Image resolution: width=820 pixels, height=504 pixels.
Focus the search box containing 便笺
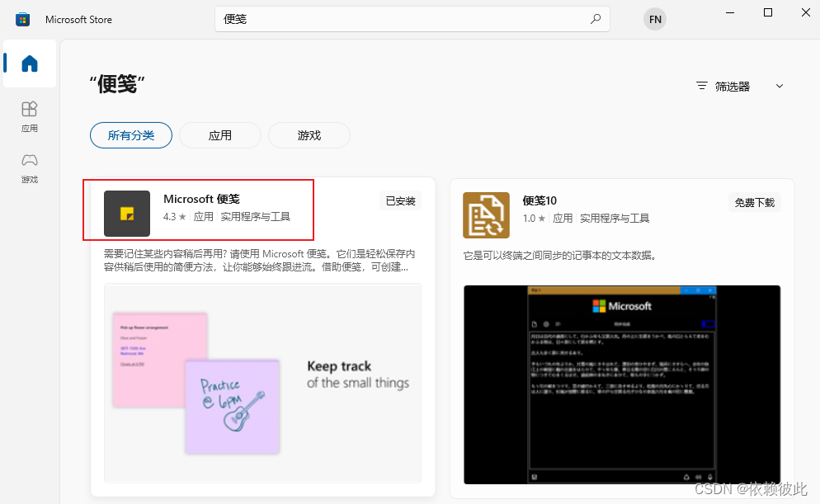tap(412, 19)
